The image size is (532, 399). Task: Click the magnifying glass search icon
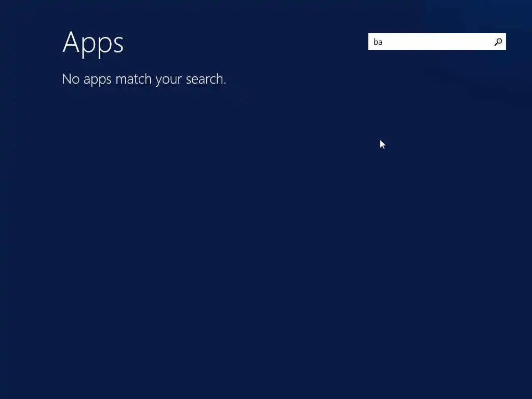[x=498, y=42]
